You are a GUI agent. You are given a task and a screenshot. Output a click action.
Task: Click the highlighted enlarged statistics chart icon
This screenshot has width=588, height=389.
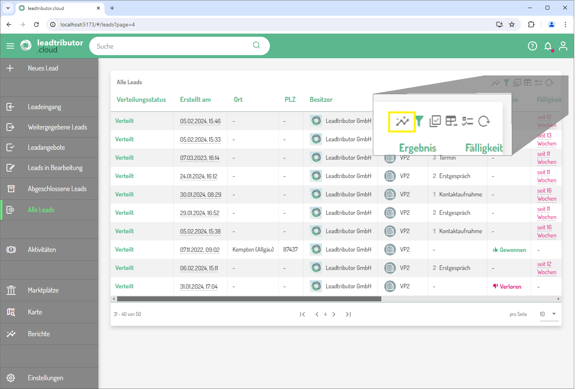pos(402,121)
